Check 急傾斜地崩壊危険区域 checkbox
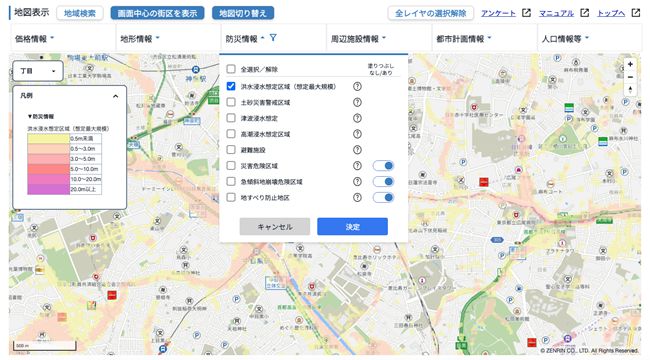The image size is (650, 360). click(231, 181)
